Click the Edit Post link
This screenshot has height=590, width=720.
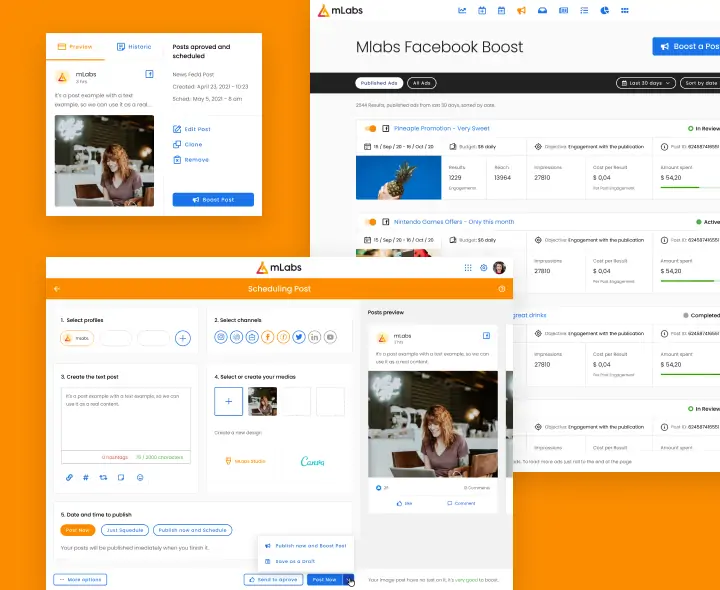191,129
